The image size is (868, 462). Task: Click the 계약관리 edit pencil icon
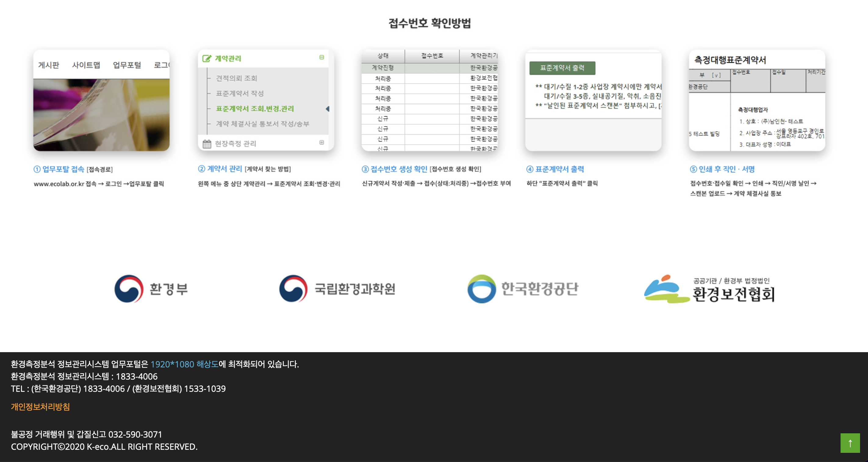(206, 59)
